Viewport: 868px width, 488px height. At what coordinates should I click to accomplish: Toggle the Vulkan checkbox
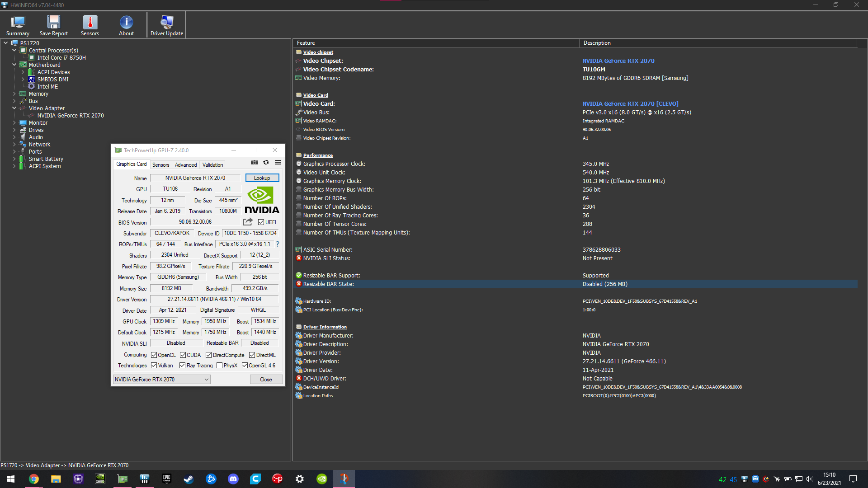(154, 366)
